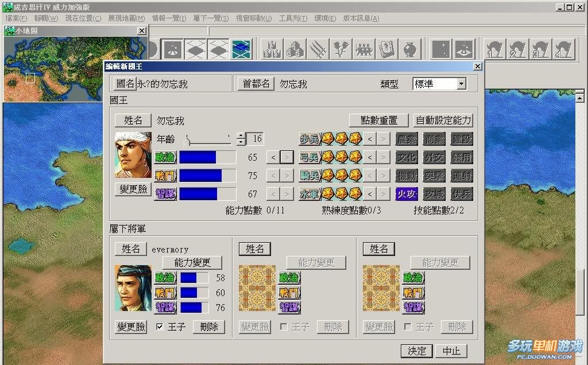This screenshot has height=365, width=588.
Task: Click the vase toolbar icon
Action: tap(409, 49)
